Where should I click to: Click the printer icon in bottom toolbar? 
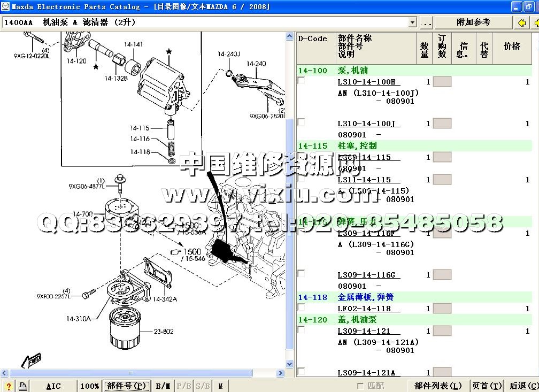coord(22,386)
